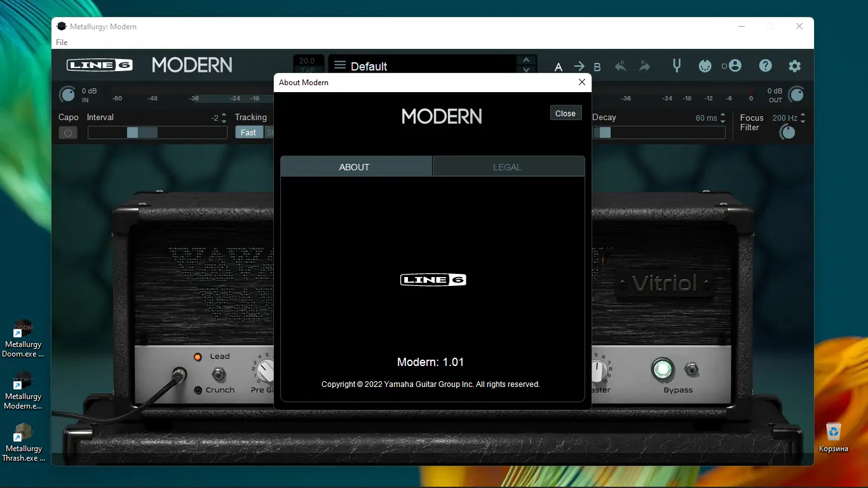Click the MODERN title in the plugin header
This screenshot has width=868, height=488.
[192, 65]
